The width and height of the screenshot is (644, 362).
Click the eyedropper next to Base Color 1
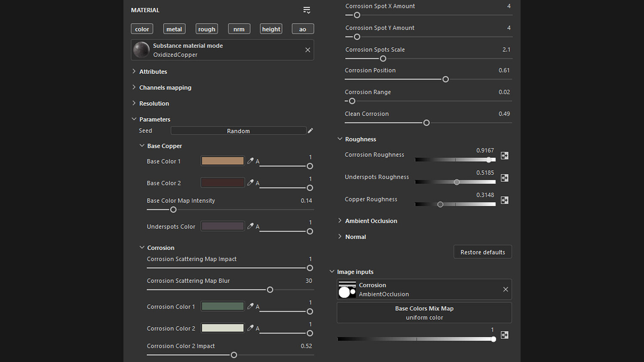[x=250, y=161]
